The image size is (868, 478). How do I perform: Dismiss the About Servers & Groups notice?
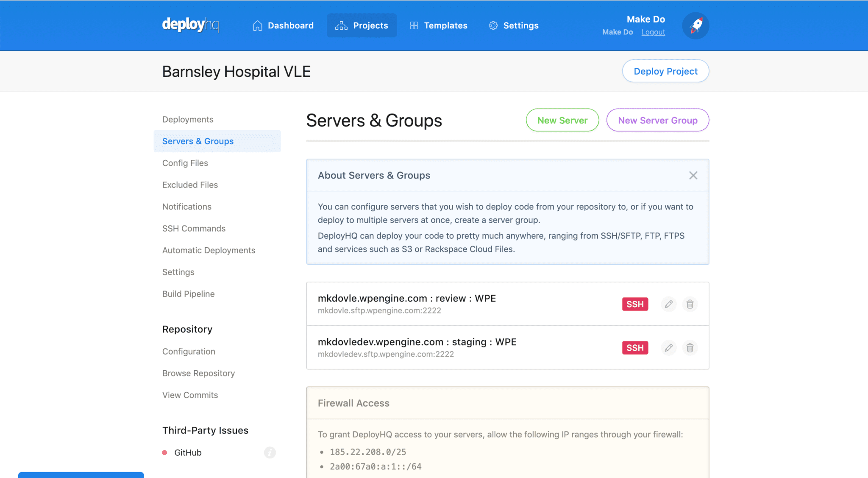693,175
